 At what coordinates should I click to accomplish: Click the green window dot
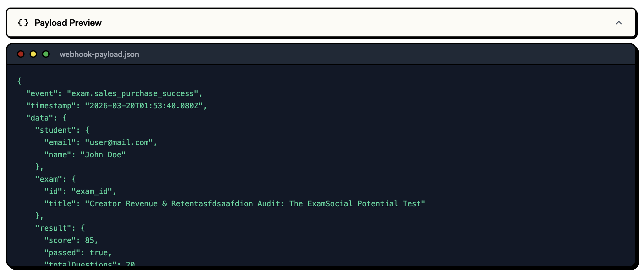46,54
